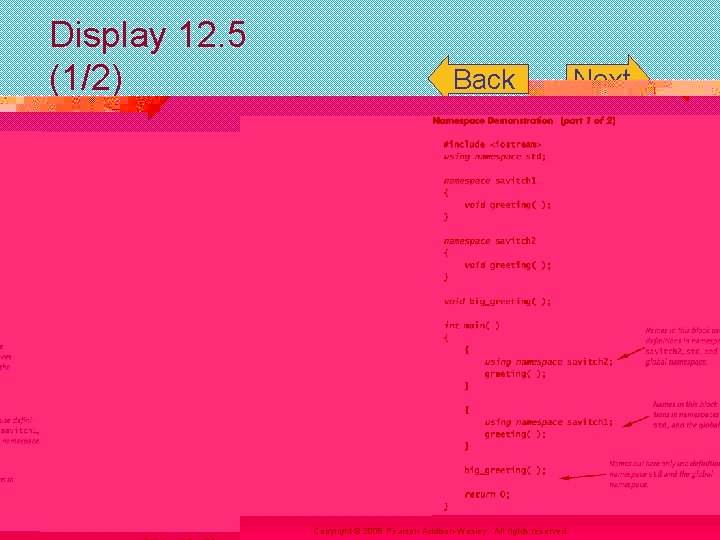Image resolution: width=720 pixels, height=540 pixels.
Task: Click the "using namespace std;" line
Action: pyautogui.click(x=495, y=157)
